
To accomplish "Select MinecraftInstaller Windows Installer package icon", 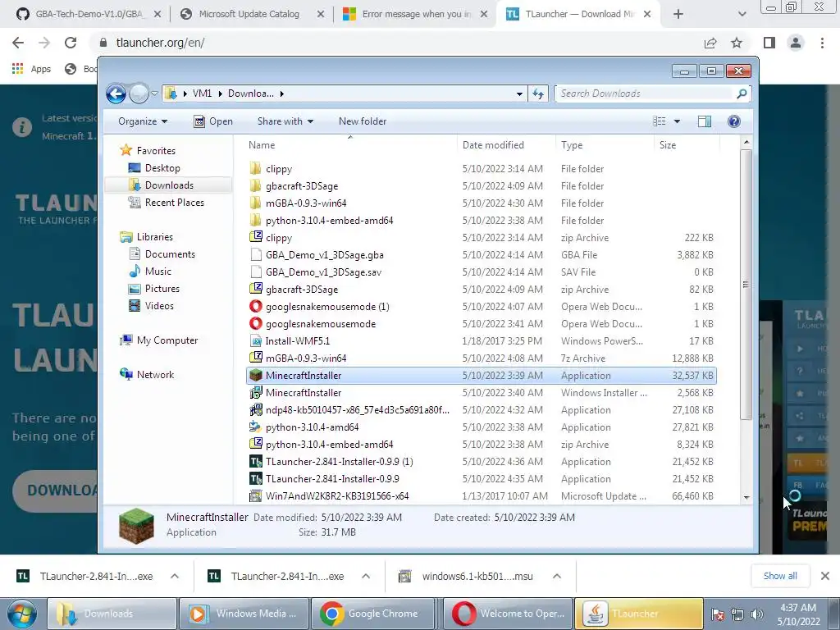I will pyautogui.click(x=256, y=393).
